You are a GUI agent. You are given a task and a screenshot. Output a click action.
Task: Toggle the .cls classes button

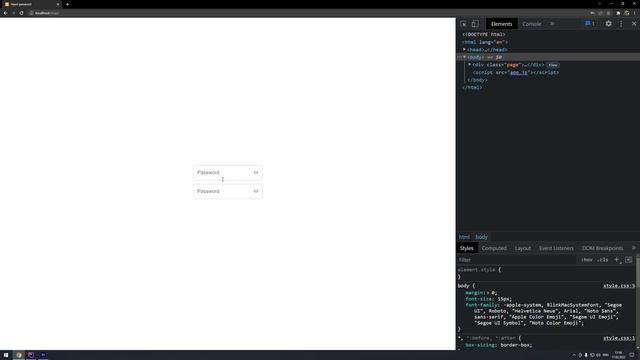[603, 260]
